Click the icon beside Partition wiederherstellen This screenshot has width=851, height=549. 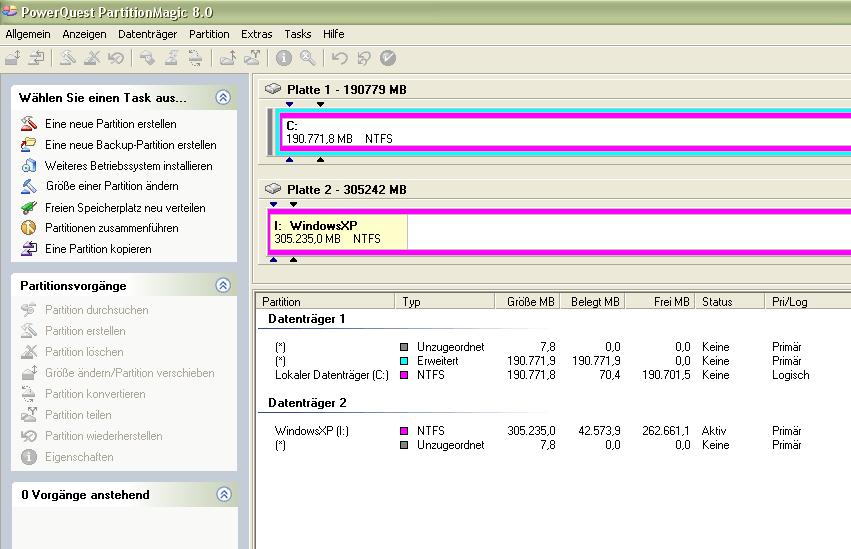coord(29,436)
